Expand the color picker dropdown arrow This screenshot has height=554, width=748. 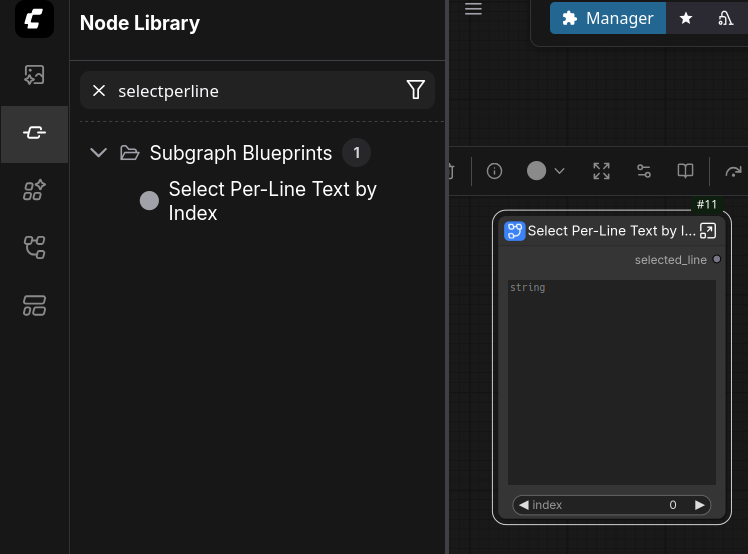(x=560, y=171)
